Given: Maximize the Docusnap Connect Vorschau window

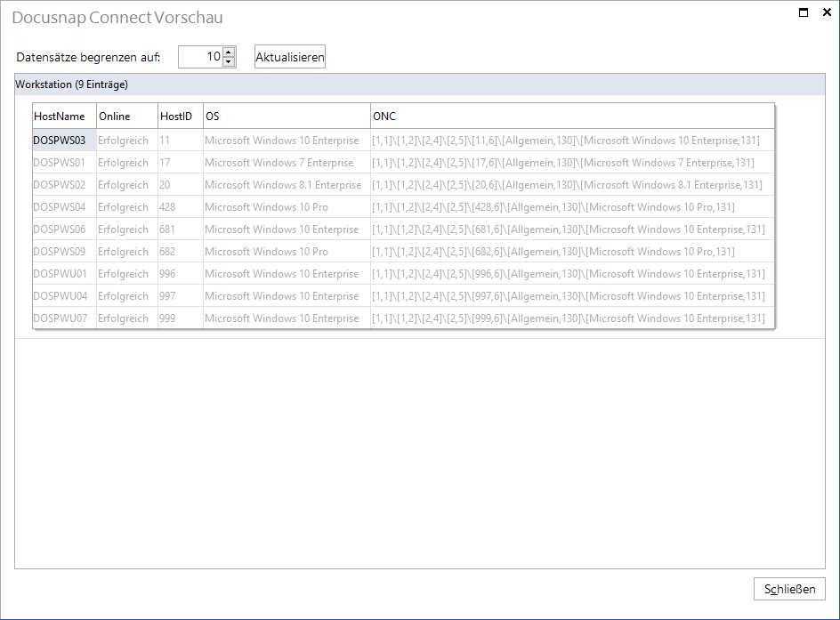Looking at the screenshot, I should (x=803, y=12).
